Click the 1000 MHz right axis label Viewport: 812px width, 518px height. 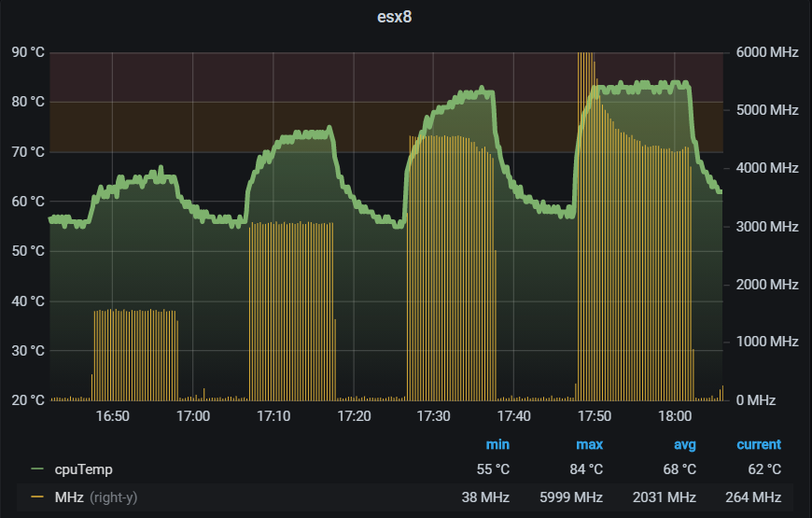767,342
